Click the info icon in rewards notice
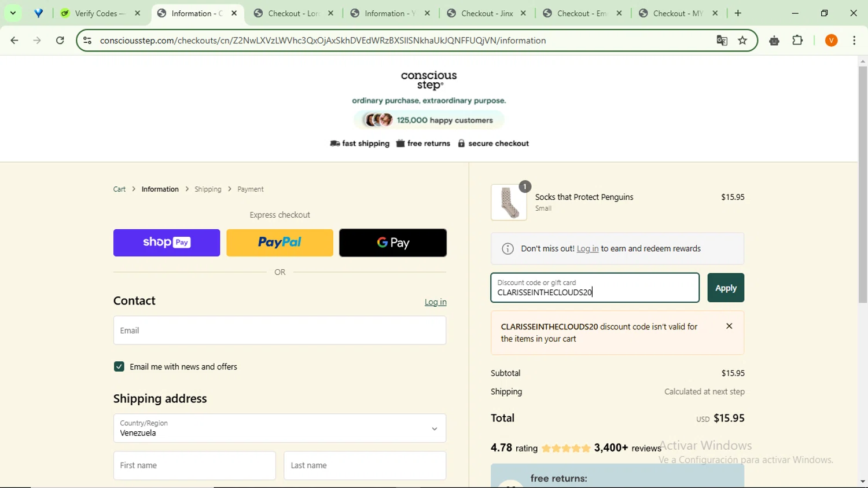 pos(507,249)
